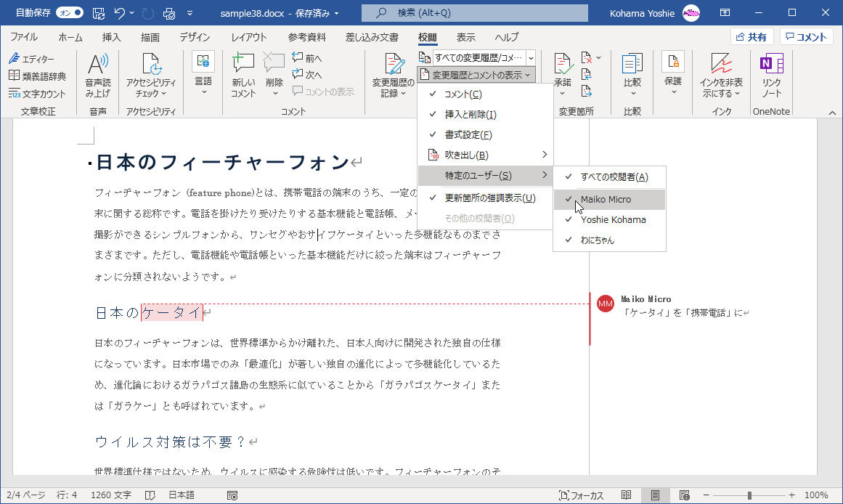
Task: Toggle the Comments (コメント) checkbox item
Action: pos(463,94)
